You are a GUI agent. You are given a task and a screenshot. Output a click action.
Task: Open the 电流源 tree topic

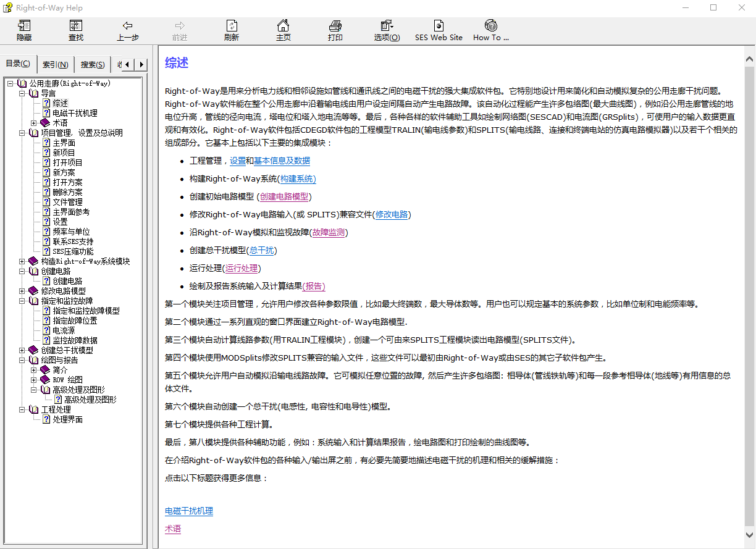click(64, 330)
